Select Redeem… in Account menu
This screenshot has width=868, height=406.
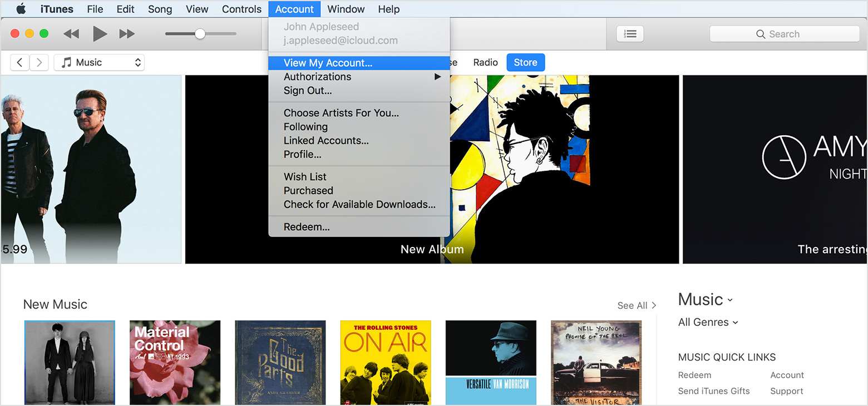click(359, 227)
